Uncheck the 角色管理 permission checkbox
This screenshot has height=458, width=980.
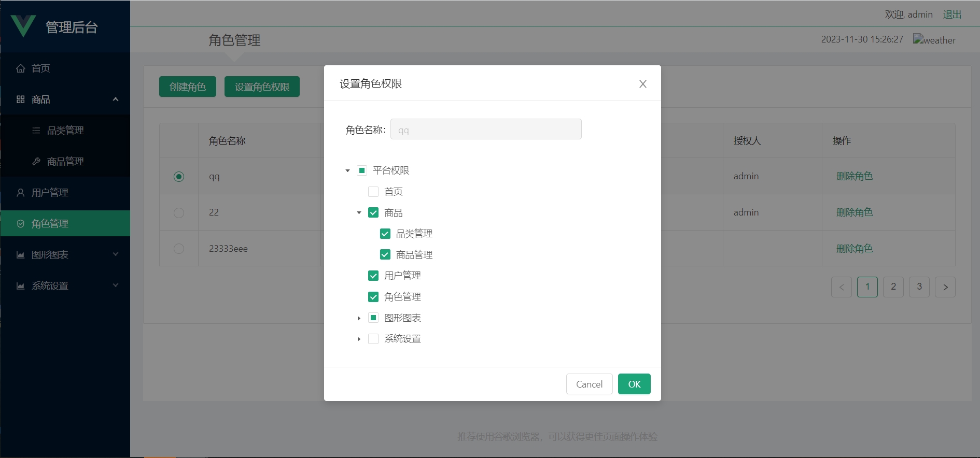pos(373,297)
